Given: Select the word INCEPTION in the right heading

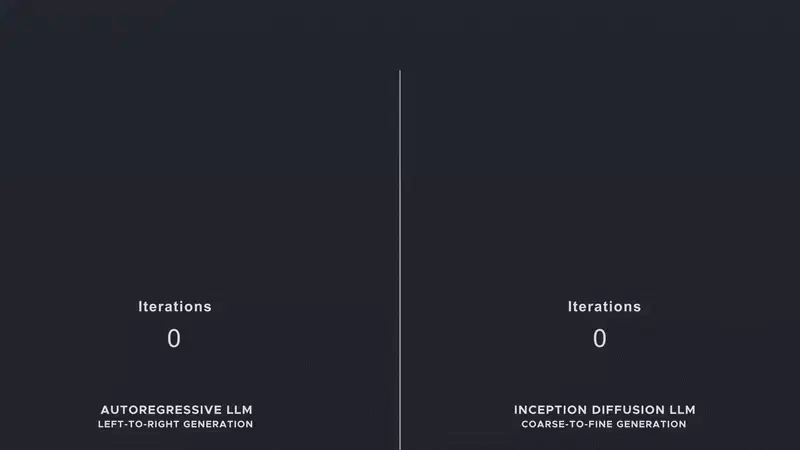Looking at the screenshot, I should point(548,410).
